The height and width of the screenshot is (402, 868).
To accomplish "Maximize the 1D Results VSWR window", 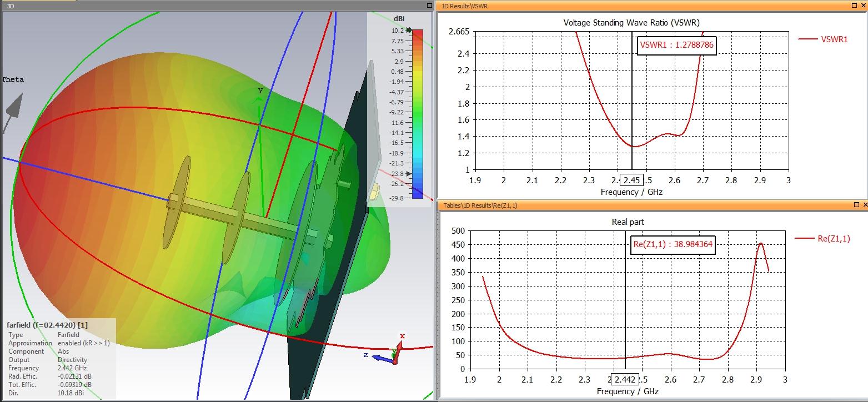I will [855, 5].
